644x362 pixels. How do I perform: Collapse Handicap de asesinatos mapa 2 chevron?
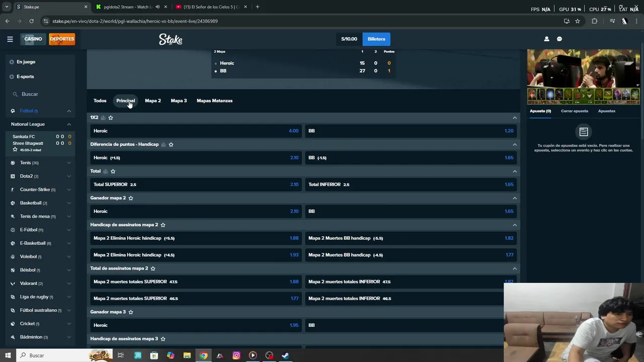pos(514,225)
